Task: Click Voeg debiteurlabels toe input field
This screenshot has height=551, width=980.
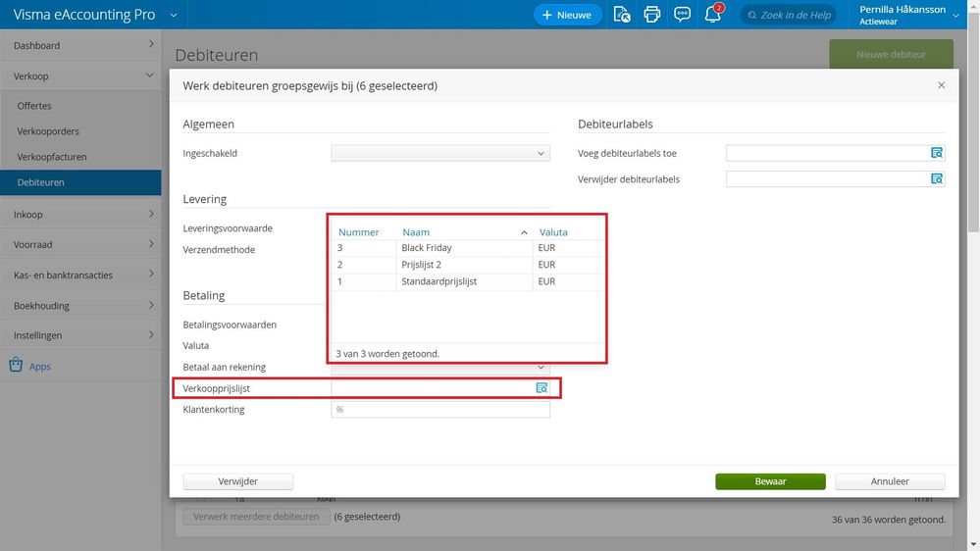Action: tap(828, 153)
